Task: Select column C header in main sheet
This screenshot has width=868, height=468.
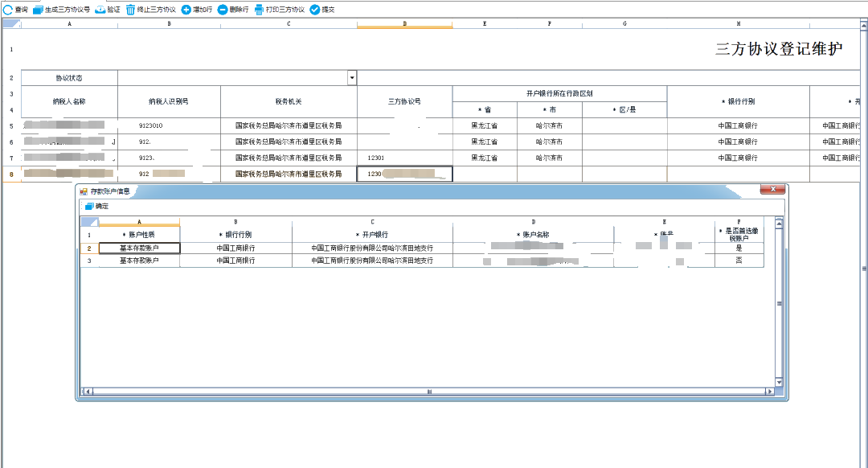Action: [289, 24]
